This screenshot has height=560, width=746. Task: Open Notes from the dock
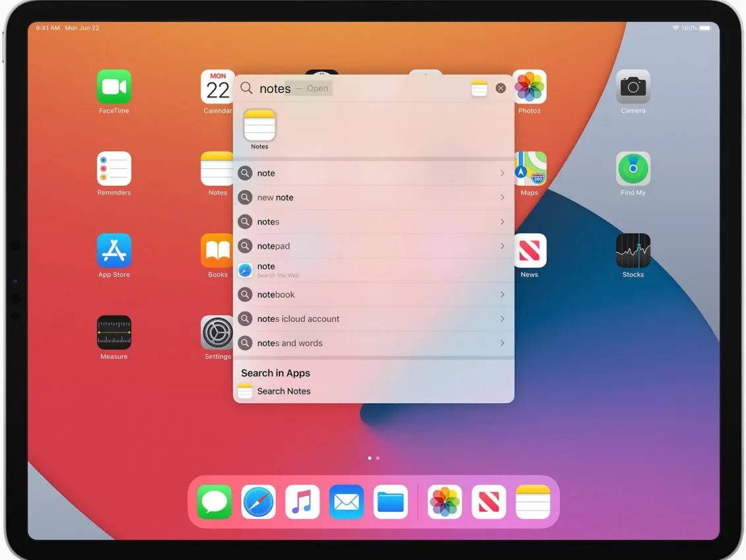pos(533,501)
